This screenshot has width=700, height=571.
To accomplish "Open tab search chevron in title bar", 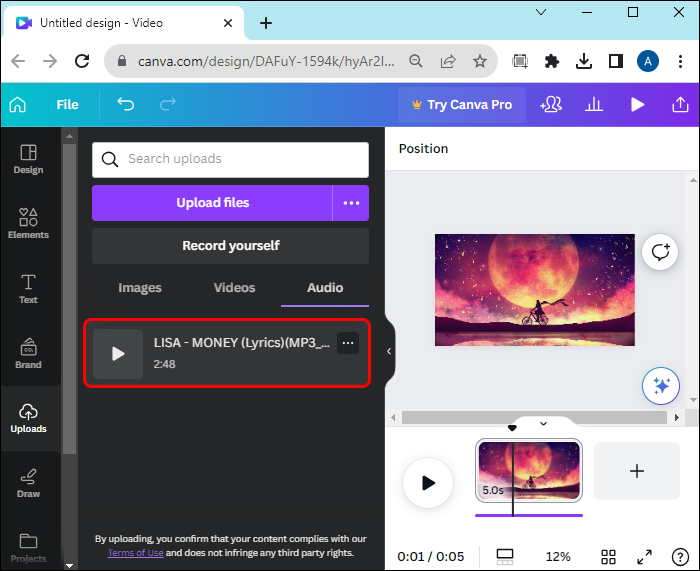I will [541, 13].
